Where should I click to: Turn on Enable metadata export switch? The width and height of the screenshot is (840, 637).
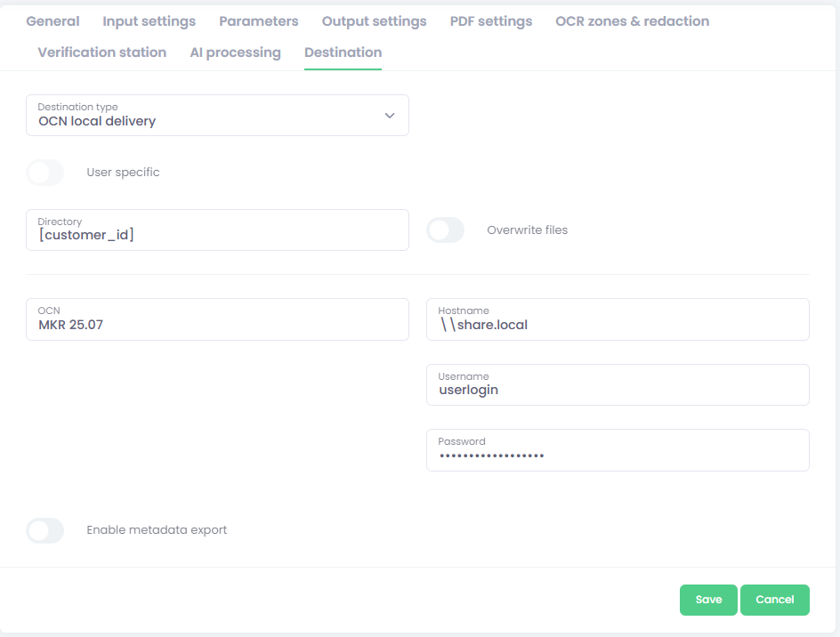coord(45,530)
